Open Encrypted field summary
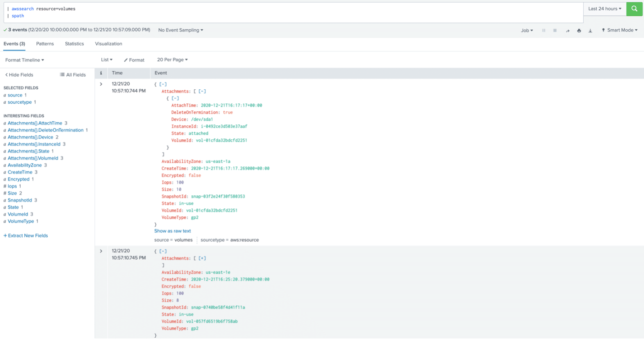This screenshot has width=644, height=340. (18, 179)
